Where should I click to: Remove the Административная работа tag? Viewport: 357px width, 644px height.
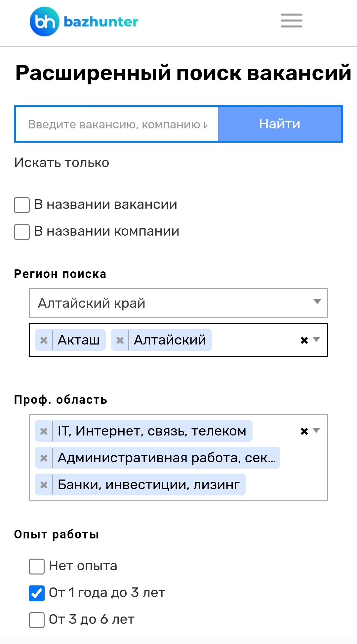click(44, 458)
